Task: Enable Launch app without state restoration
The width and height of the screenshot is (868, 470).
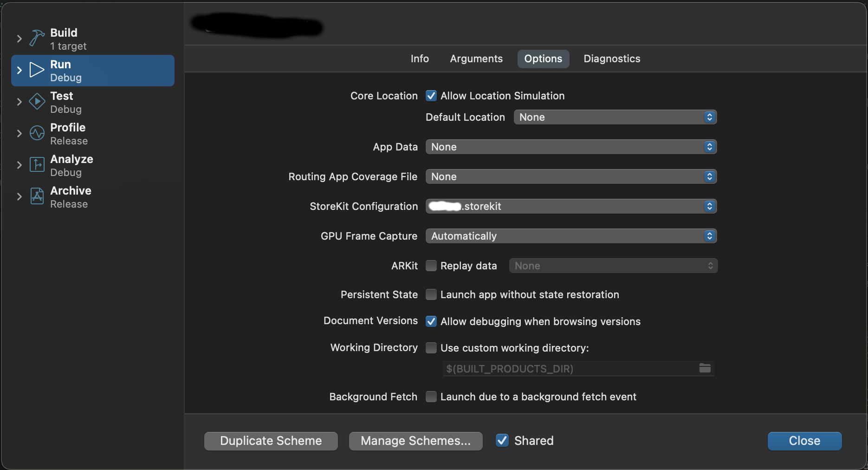Action: [431, 294]
